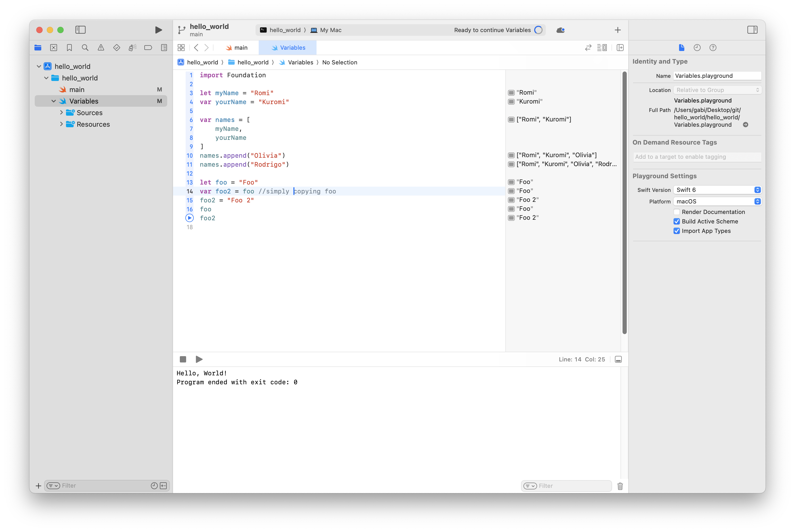Run playground up to line 17
795x532 pixels.
coord(189,218)
